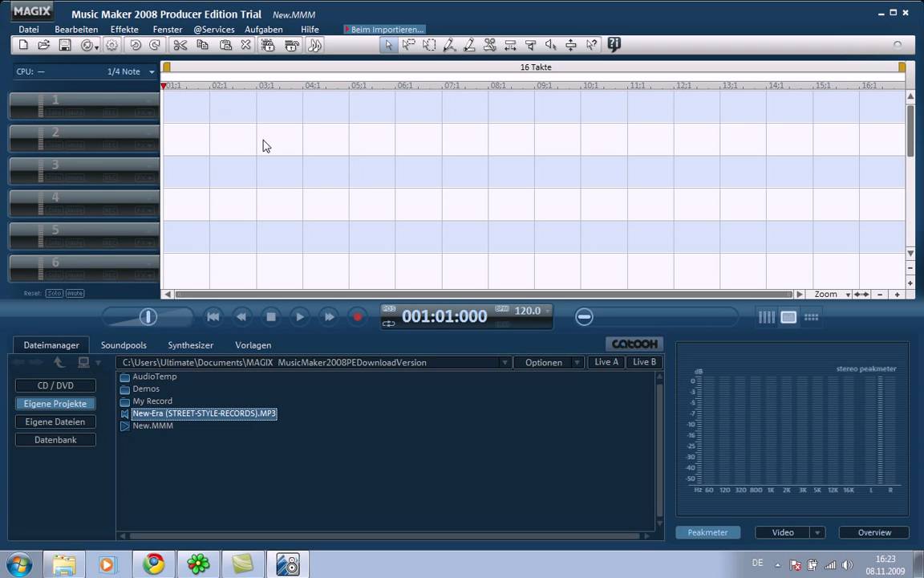
Task: Open the Catooh online media button
Action: coord(634,344)
